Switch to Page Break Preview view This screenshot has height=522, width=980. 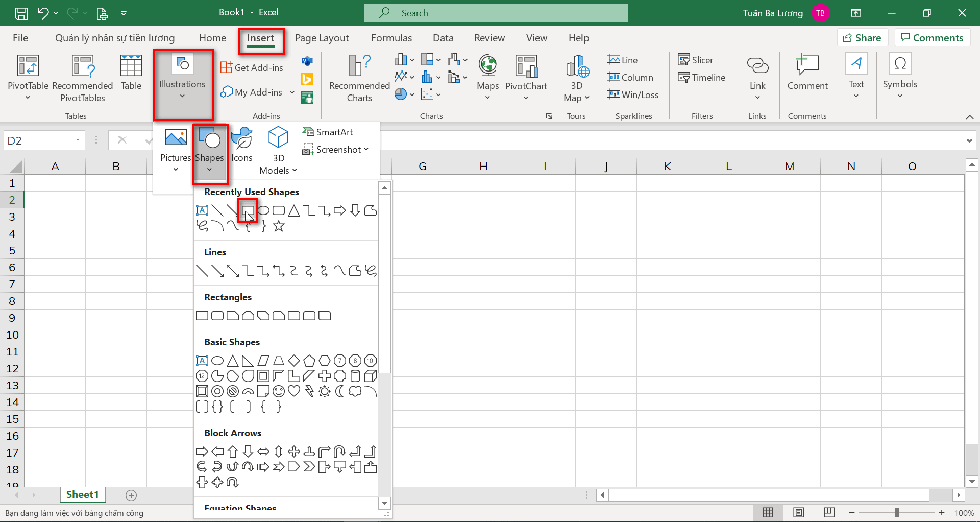coord(829,512)
